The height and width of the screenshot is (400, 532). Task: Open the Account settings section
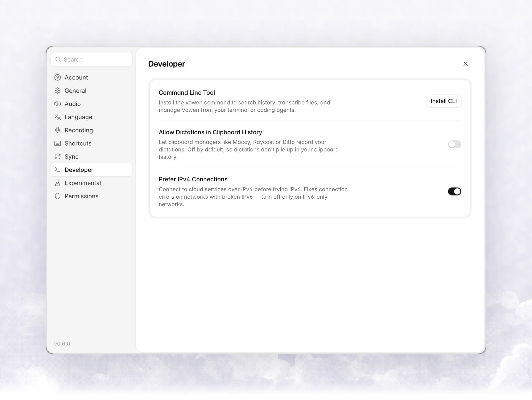(91, 77)
